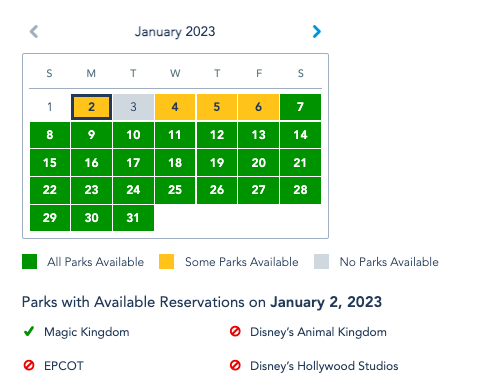Go to the previous month arrow
The image size is (490, 387).
pos(34,32)
